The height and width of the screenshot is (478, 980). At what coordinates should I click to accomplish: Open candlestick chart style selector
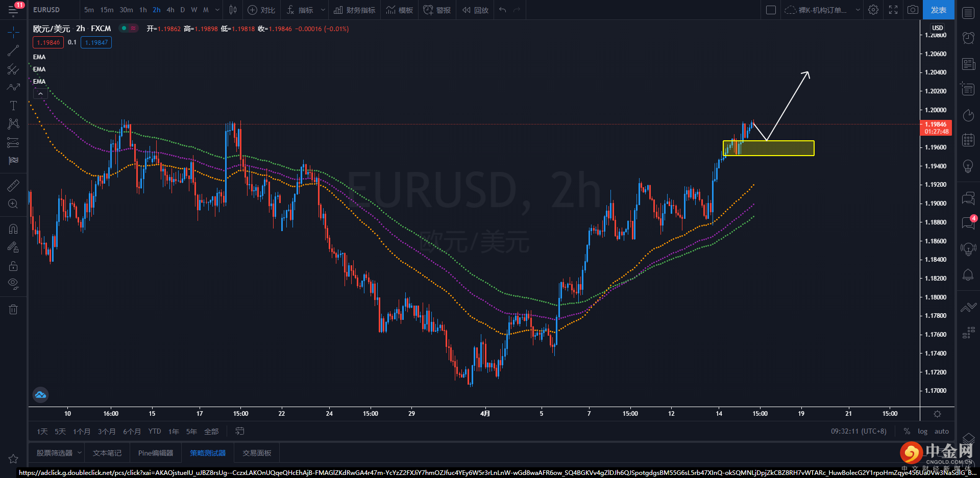click(233, 10)
